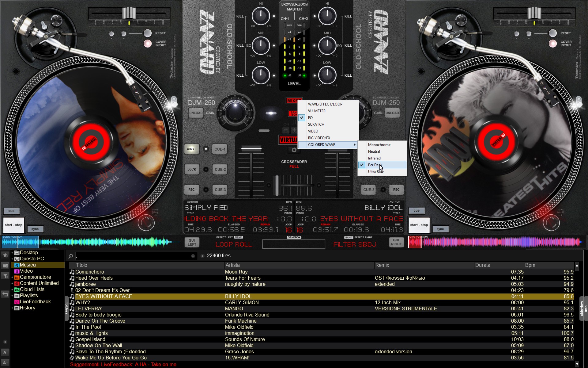The image size is (588, 368).
Task: Click the CUE-1 button on left deck
Action: 221,149
